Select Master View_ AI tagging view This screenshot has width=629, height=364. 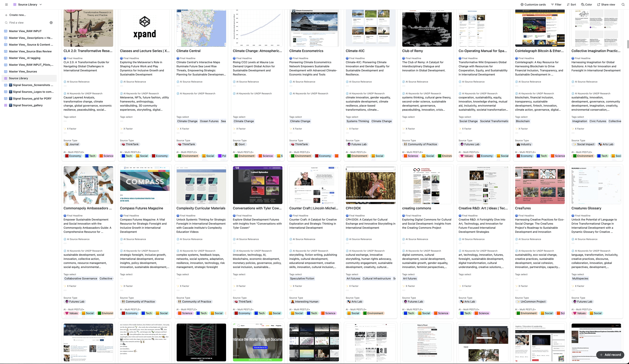[x=25, y=58]
